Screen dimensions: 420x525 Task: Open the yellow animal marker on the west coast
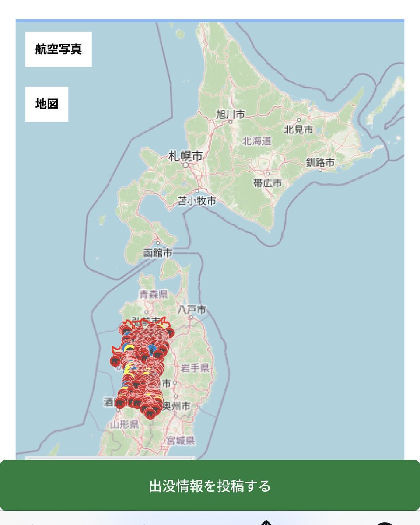click(129, 348)
